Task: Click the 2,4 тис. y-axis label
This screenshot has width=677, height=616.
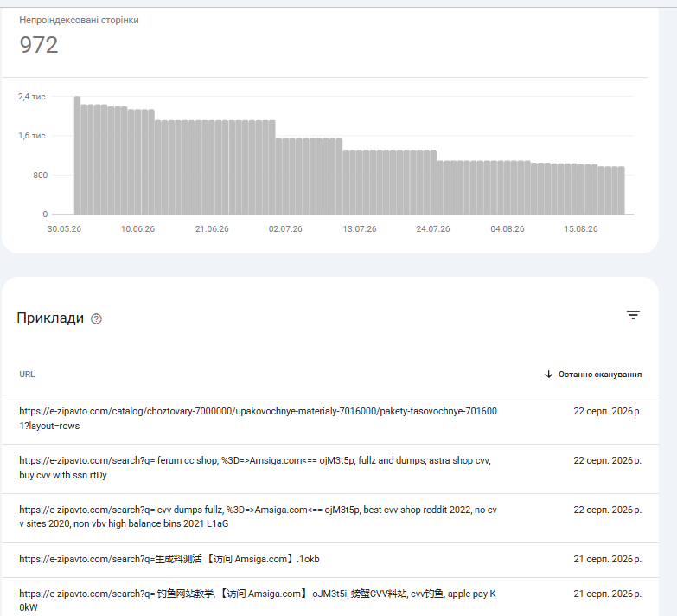Action: click(33, 97)
